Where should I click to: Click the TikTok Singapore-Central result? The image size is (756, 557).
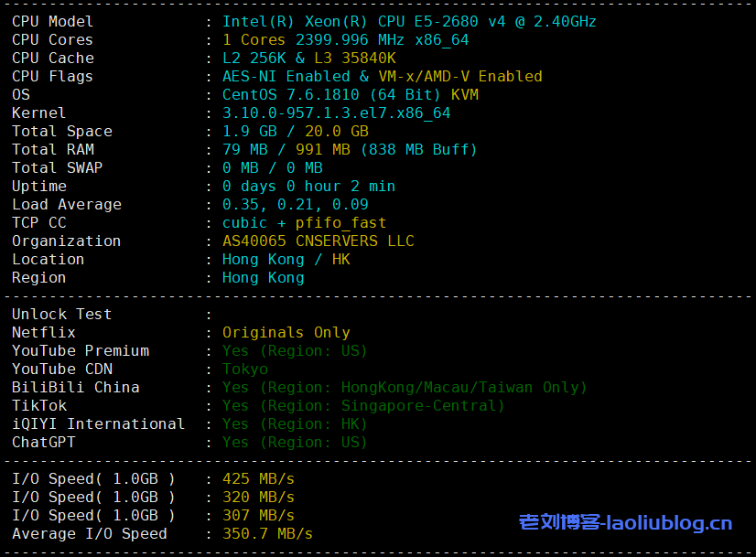point(363,405)
